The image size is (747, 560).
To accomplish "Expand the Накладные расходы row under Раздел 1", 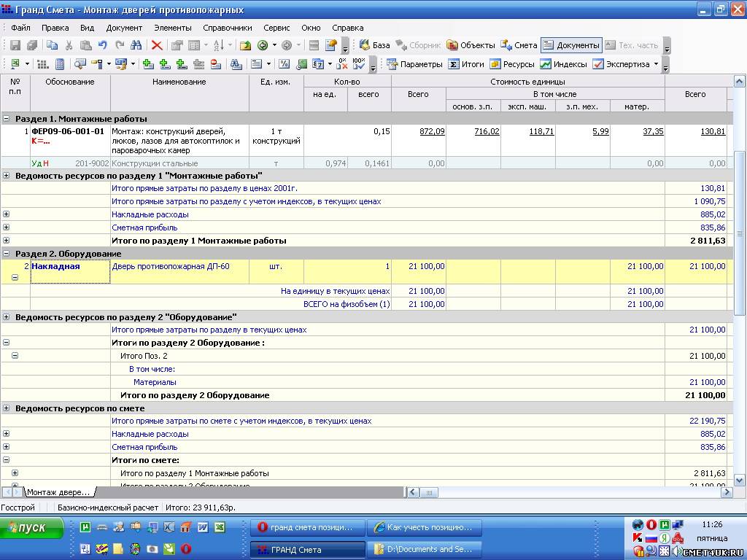I will pyautogui.click(x=7, y=214).
